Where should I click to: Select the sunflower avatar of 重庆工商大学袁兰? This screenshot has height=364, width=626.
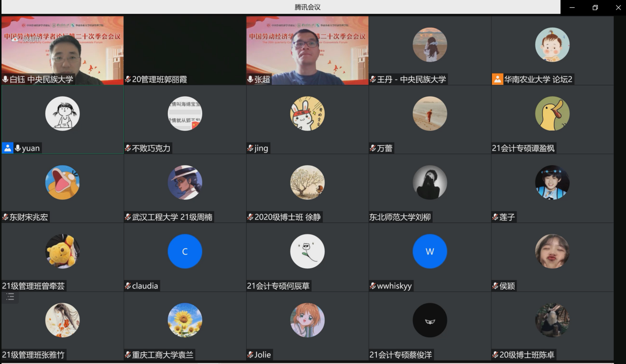(x=185, y=320)
